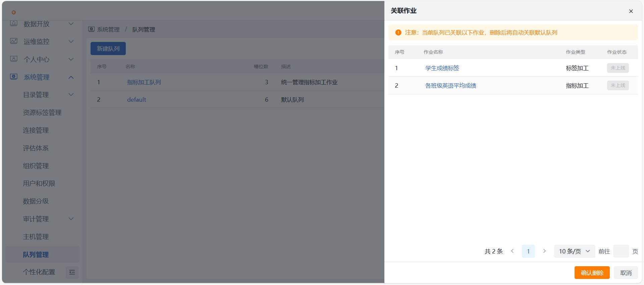The image size is (644, 285).
Task: Click the 共 2 条 total count text
Action: pos(494,251)
